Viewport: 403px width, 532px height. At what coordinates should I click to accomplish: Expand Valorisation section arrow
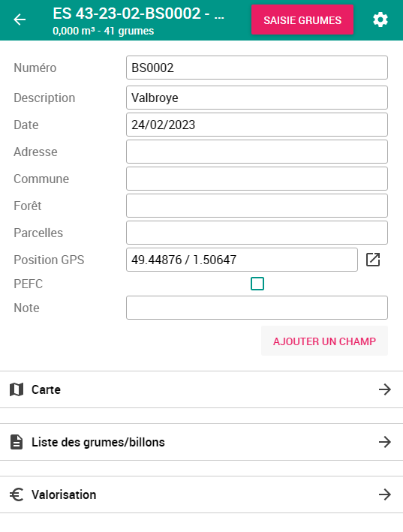click(385, 494)
